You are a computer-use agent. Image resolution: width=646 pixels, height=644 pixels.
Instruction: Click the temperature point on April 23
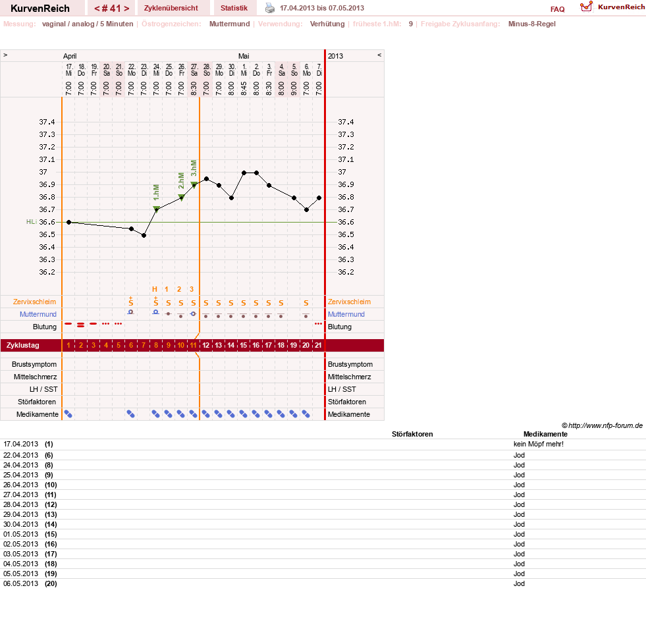tap(144, 235)
